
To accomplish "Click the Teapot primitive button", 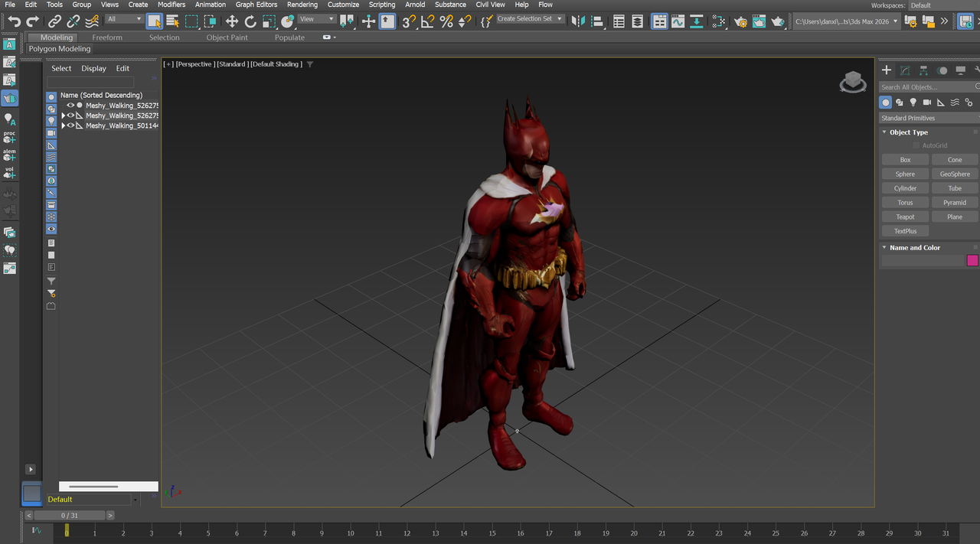I will point(905,217).
